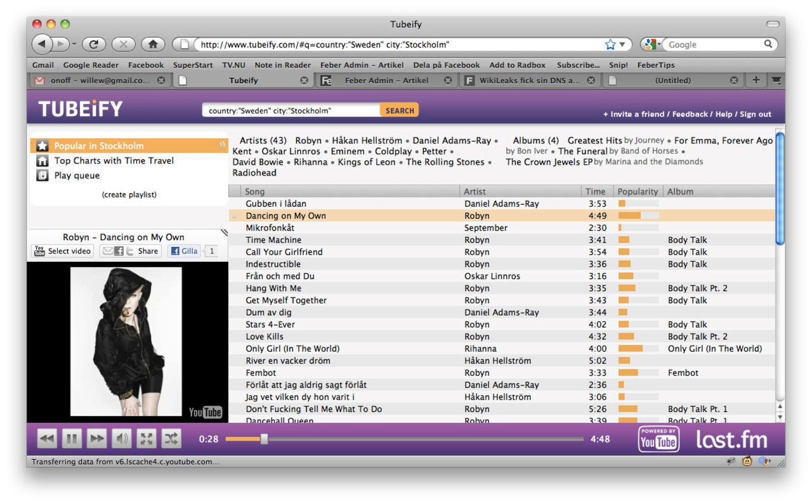Open a new browser tab
The height and width of the screenshot is (504, 812).
[x=756, y=81]
